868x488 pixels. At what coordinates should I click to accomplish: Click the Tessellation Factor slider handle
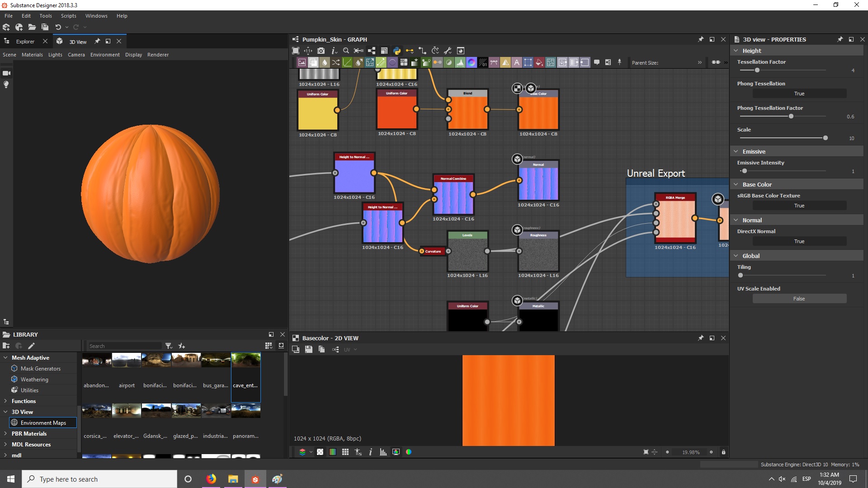click(757, 70)
